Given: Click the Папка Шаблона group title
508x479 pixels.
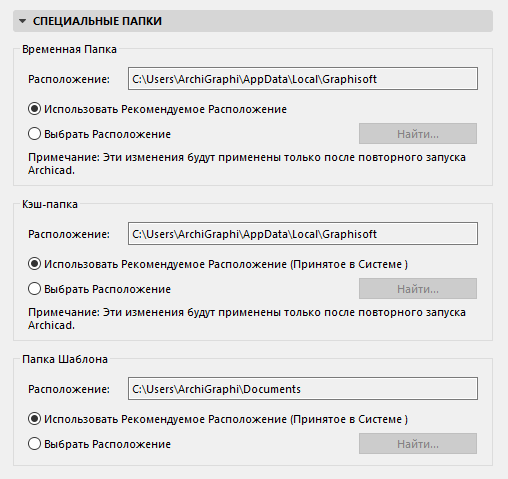Looking at the screenshot, I should tap(65, 359).
